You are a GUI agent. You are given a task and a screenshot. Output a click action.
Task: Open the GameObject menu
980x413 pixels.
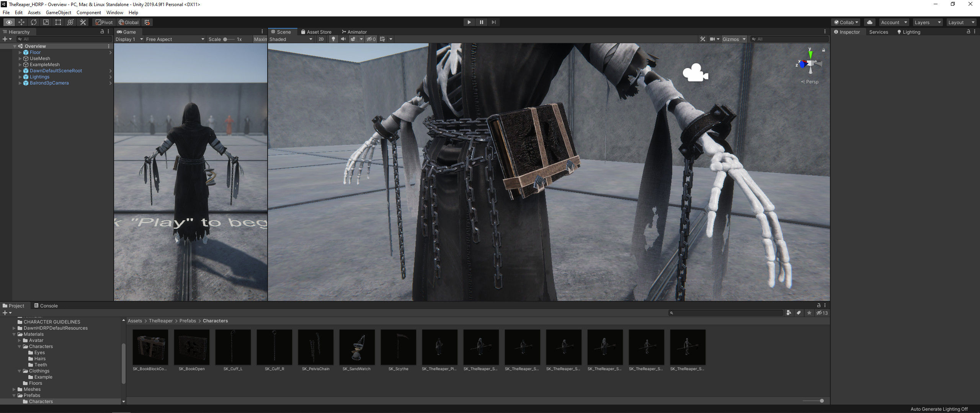tap(58, 13)
